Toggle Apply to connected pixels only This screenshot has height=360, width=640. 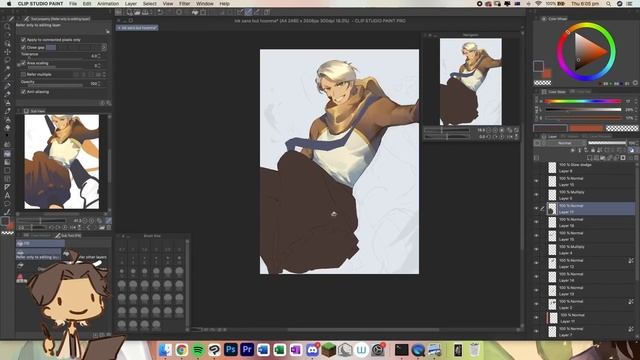pos(23,40)
